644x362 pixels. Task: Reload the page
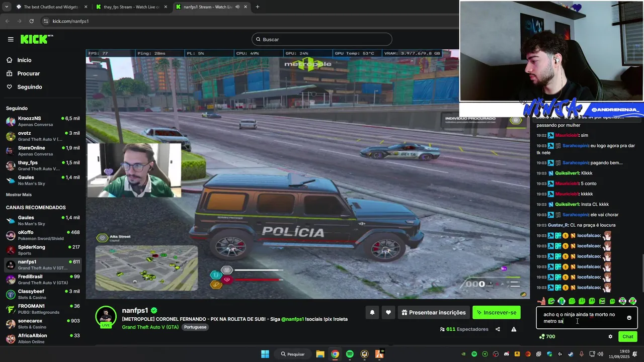[x=31, y=21]
